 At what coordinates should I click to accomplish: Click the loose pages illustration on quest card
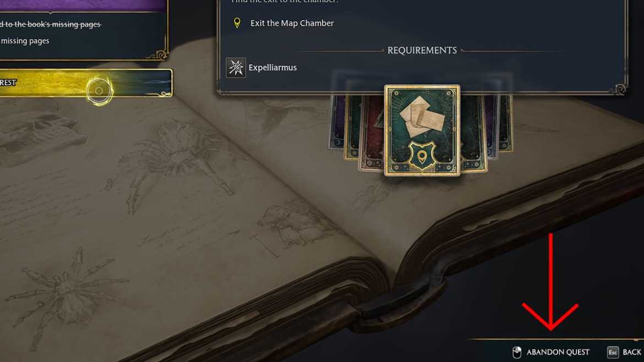click(422, 116)
